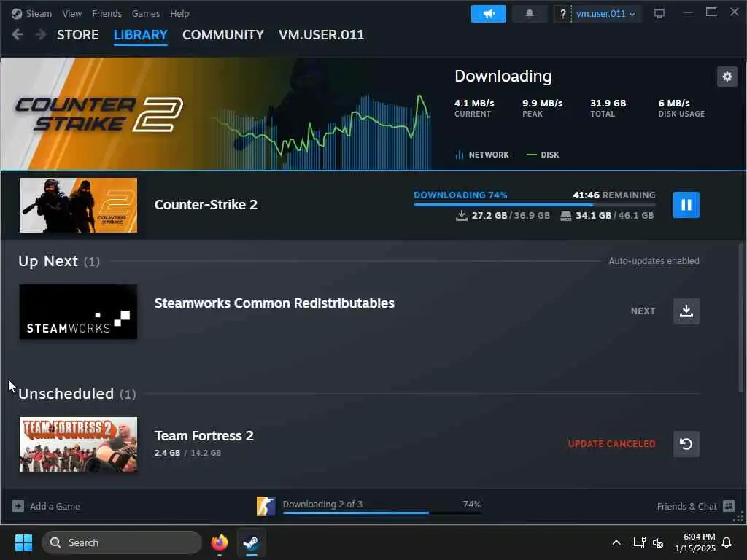
Task: Click the Counter-Strike 2 download progress bar
Action: (x=535, y=205)
